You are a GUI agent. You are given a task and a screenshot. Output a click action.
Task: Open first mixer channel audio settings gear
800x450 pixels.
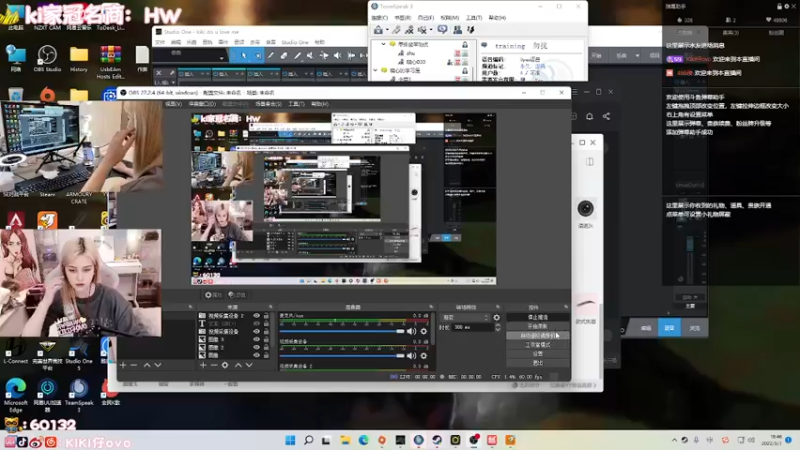coord(423,332)
